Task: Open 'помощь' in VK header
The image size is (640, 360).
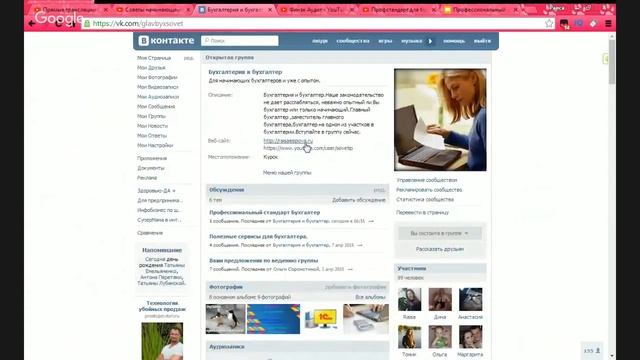Action: coord(454,41)
